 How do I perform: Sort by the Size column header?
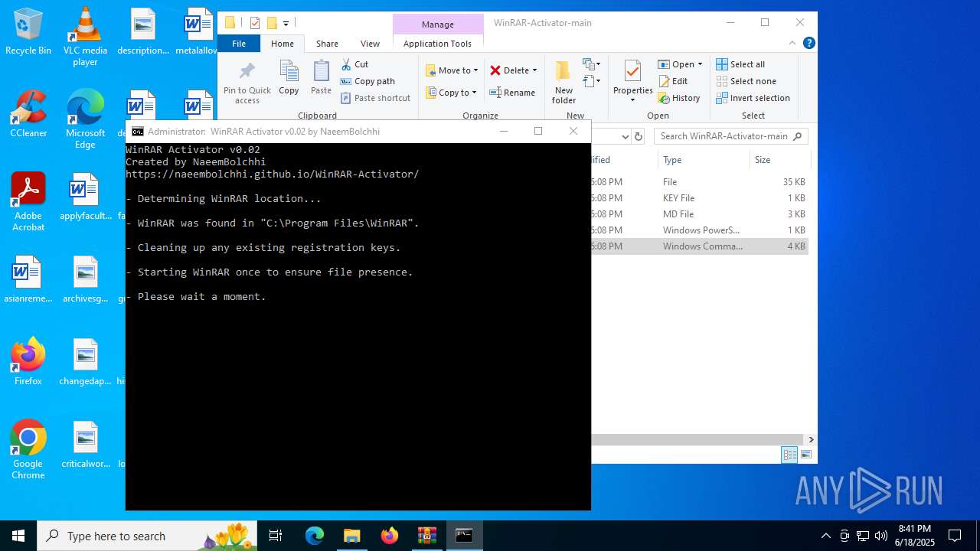[779, 160]
